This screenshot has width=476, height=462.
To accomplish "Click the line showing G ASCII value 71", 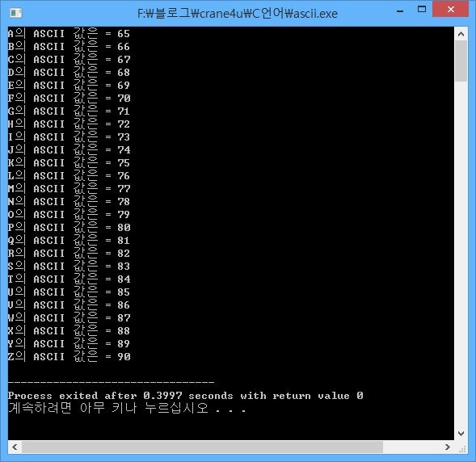I will [x=70, y=111].
